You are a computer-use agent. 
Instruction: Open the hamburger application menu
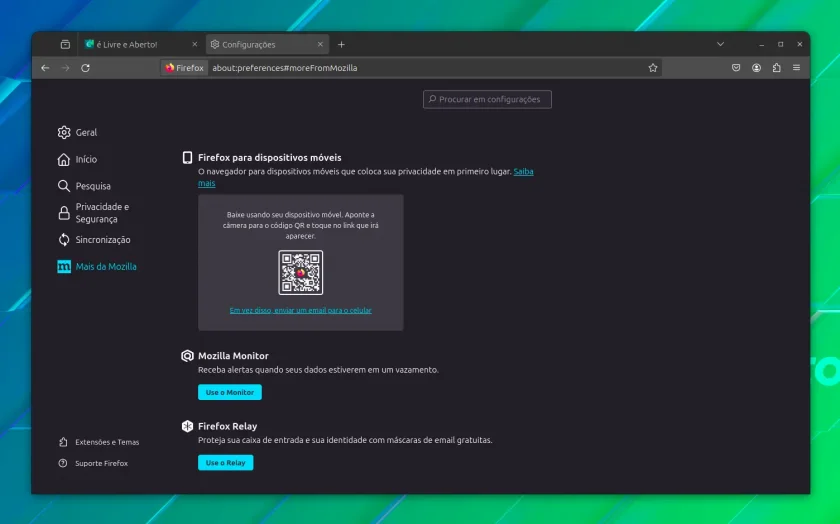797,68
